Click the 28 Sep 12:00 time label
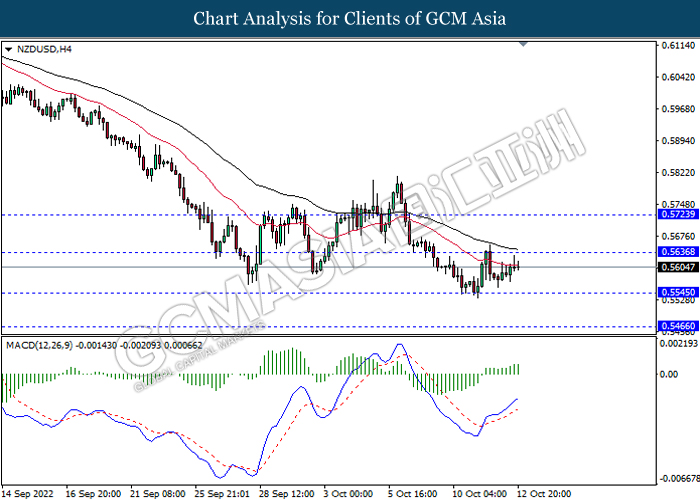The width and height of the screenshot is (700, 500). 286,494
